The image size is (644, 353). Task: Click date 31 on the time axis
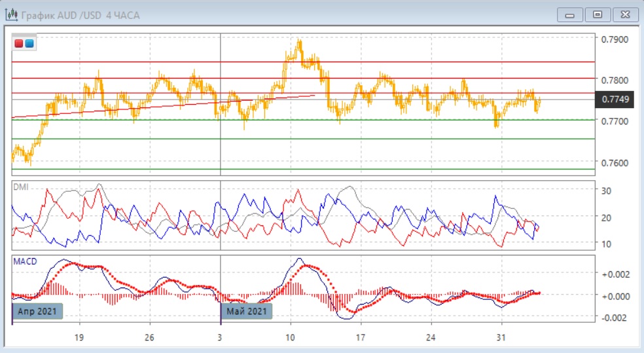tap(501, 338)
